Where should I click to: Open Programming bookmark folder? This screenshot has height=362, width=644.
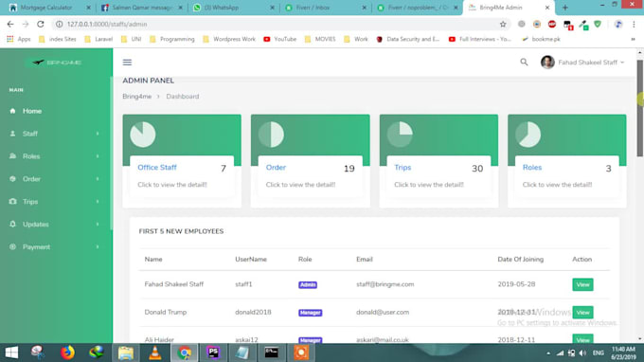(x=172, y=39)
